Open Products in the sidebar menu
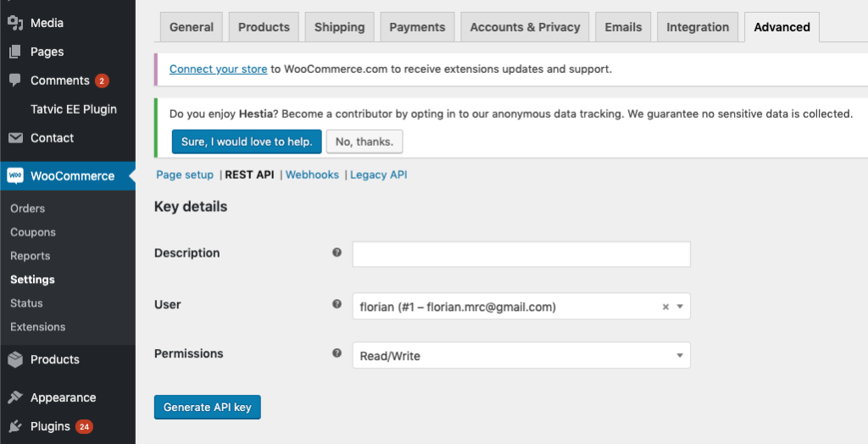This screenshot has height=444, width=868. (55, 359)
